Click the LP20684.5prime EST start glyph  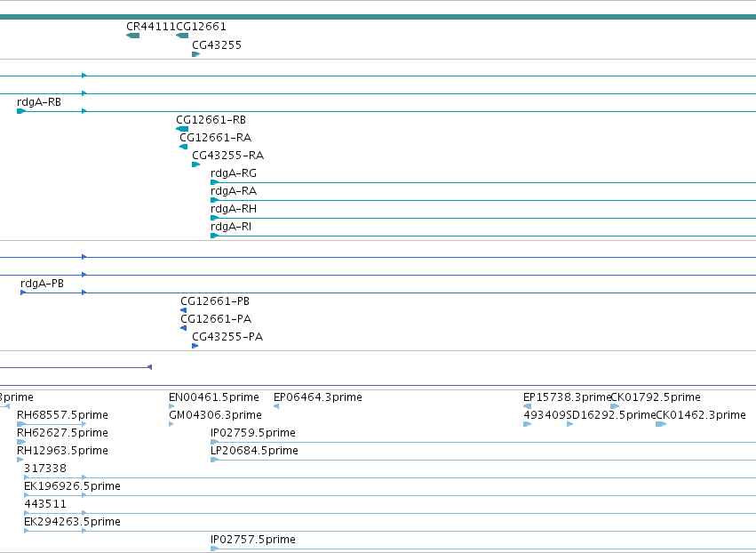pyautogui.click(x=215, y=460)
